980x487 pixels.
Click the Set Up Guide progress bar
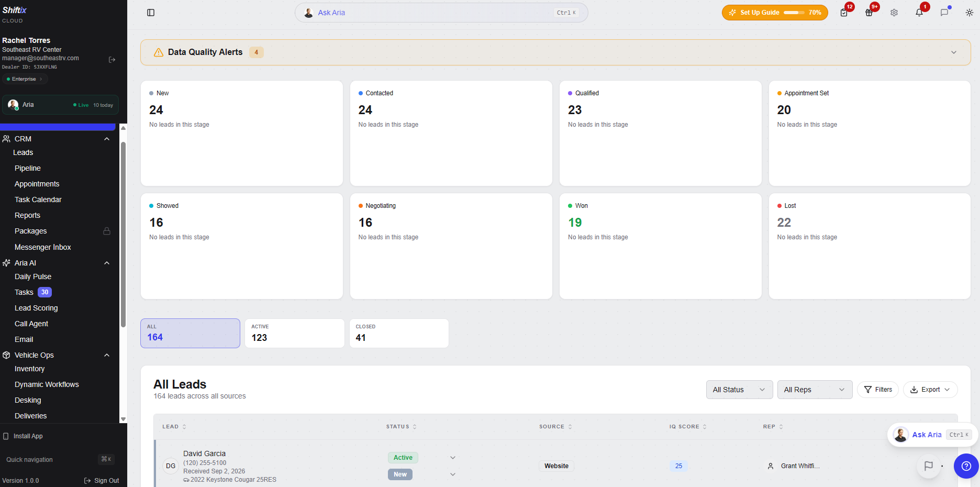point(794,13)
